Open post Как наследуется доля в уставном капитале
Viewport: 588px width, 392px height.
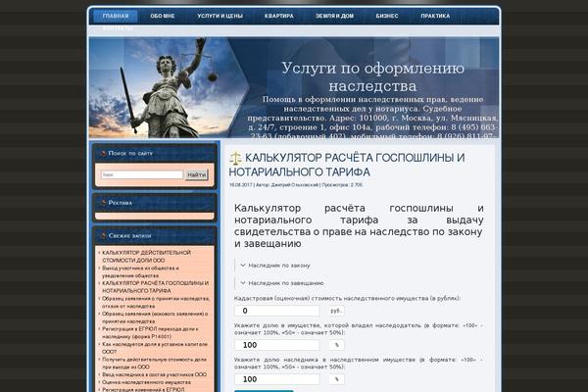(155, 348)
